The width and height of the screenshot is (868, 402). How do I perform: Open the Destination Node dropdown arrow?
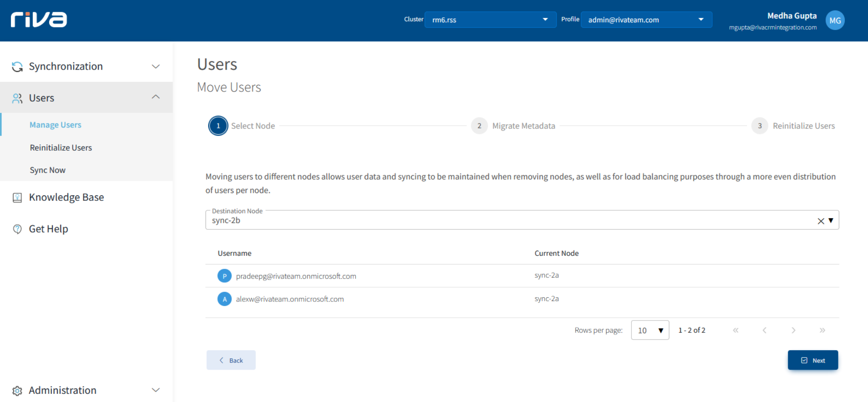tap(831, 220)
